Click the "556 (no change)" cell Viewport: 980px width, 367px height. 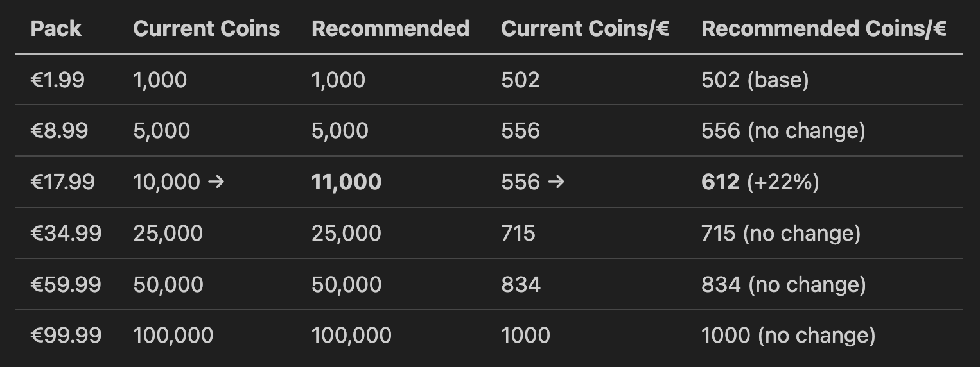(783, 131)
